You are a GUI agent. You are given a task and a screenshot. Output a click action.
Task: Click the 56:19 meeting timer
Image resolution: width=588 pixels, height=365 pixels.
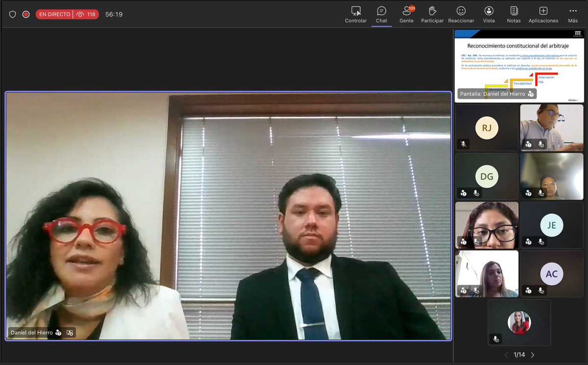click(114, 14)
